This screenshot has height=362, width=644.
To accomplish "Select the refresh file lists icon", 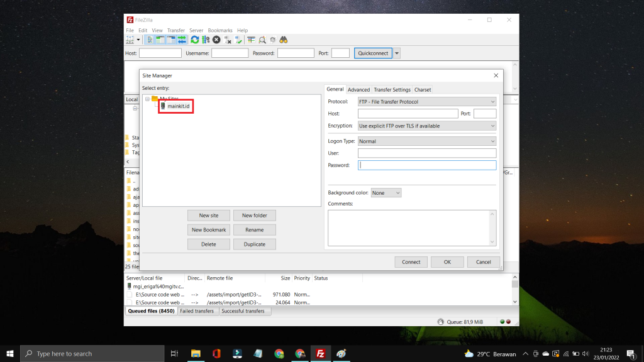I will 194,39.
